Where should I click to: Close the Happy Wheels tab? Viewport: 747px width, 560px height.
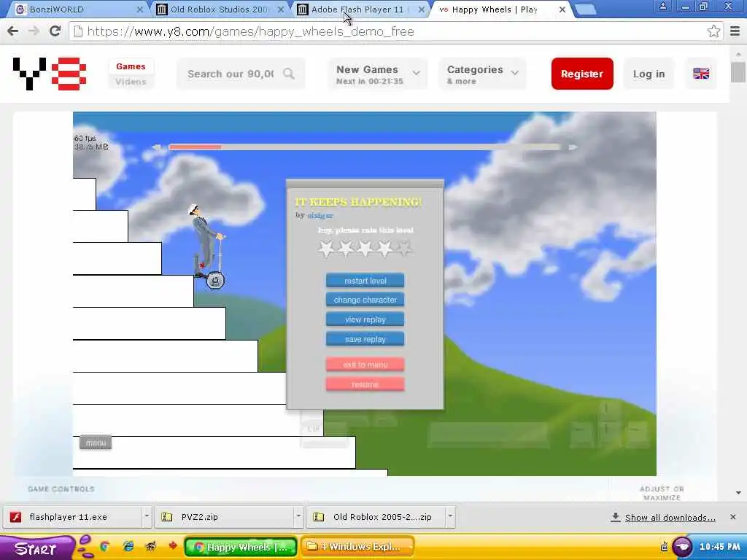pos(562,9)
